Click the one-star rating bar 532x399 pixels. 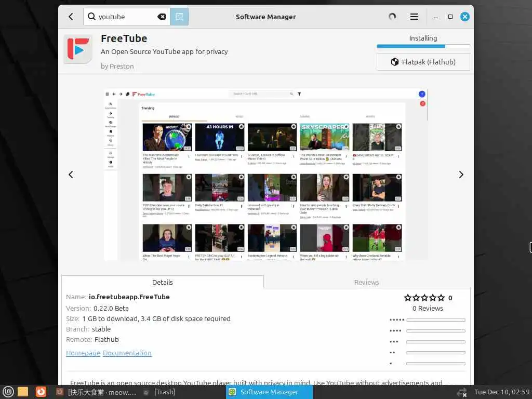point(436,364)
